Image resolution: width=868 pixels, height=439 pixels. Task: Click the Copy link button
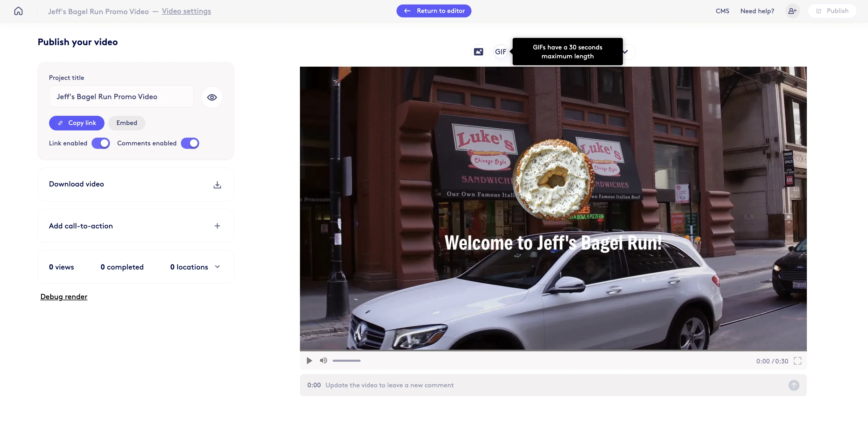coord(77,123)
